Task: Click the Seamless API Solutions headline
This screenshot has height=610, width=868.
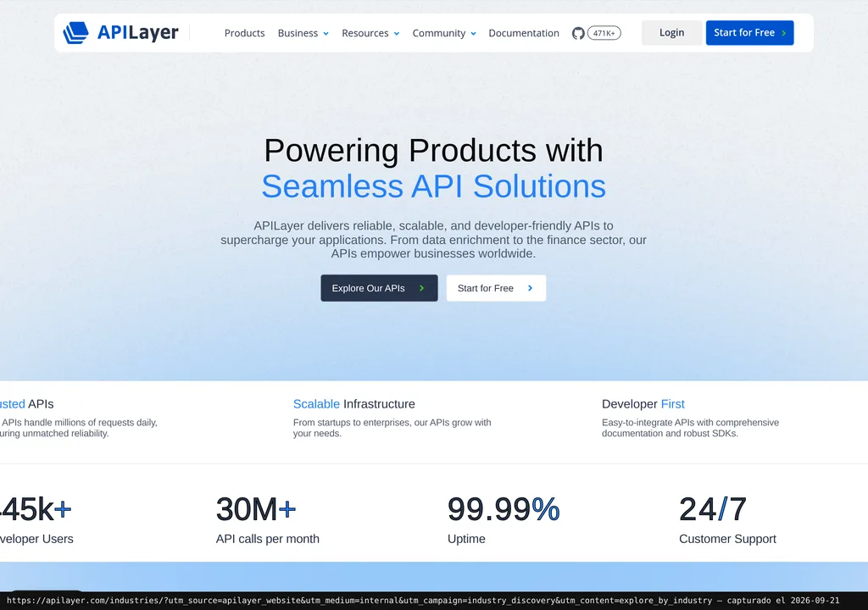Action: point(433,186)
